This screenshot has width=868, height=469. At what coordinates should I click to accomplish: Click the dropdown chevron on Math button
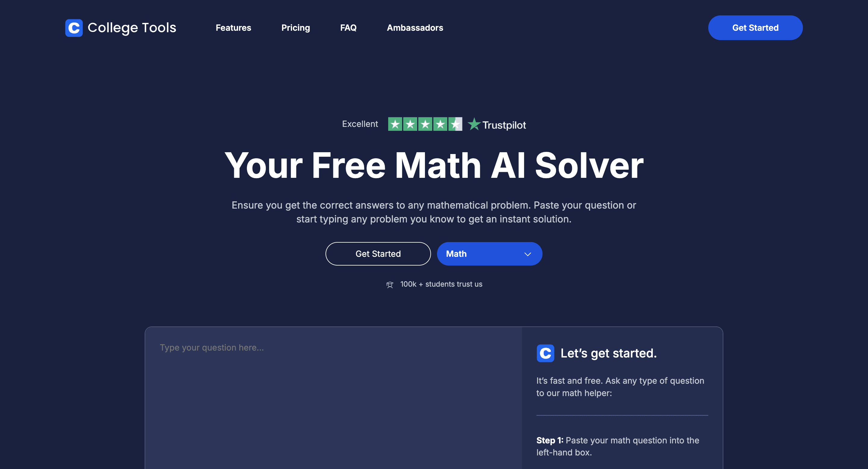coord(526,254)
